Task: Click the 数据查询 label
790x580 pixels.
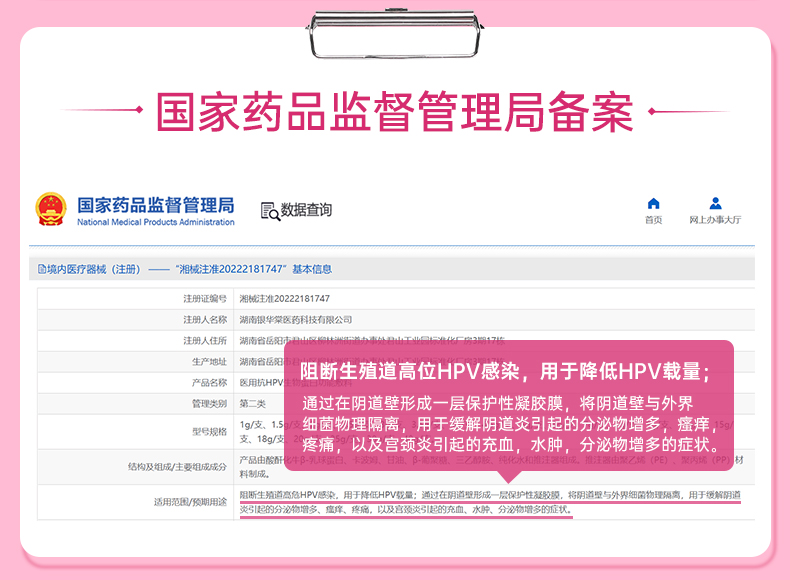Action: pyautogui.click(x=306, y=210)
